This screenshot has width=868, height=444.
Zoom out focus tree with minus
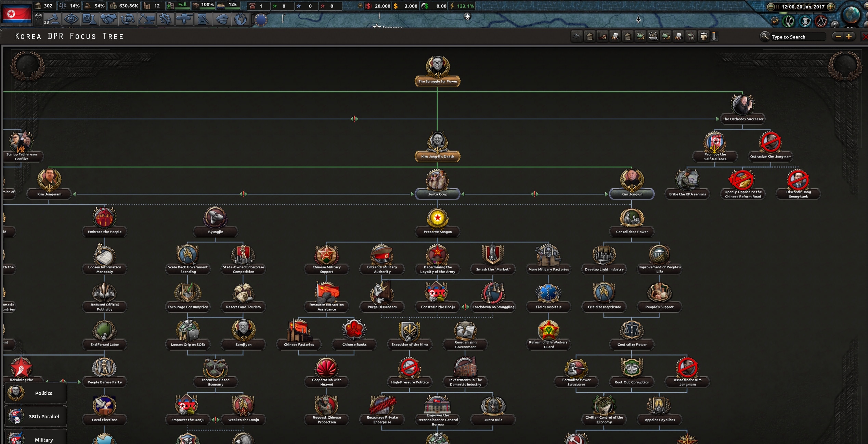[838, 36]
